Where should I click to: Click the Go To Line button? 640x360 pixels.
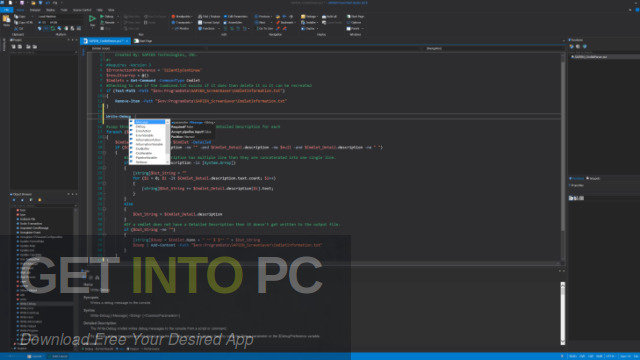point(264,29)
